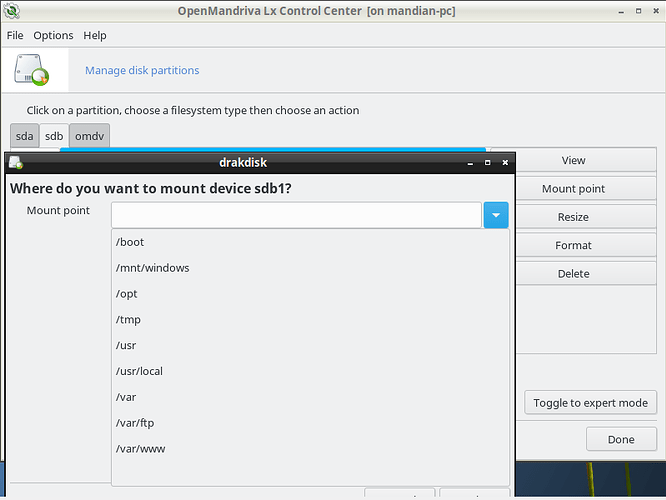The width and height of the screenshot is (666, 500).
Task: Open the File menu
Action: point(15,35)
